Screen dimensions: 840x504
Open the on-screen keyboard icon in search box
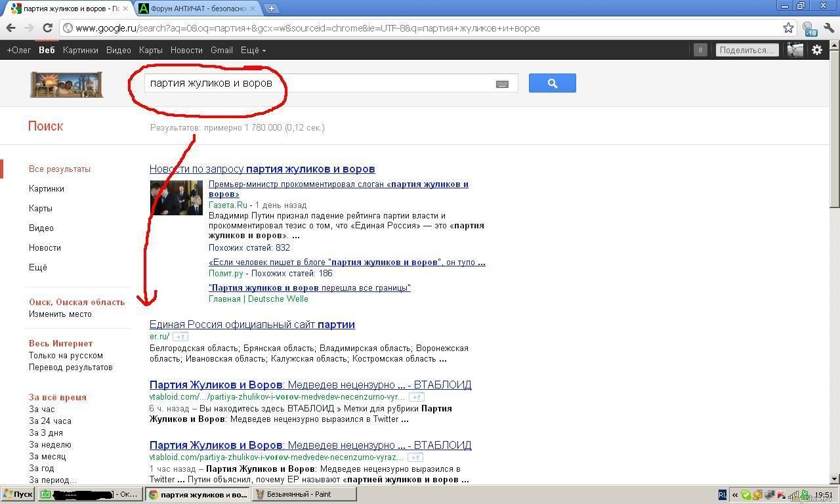pos(502,84)
